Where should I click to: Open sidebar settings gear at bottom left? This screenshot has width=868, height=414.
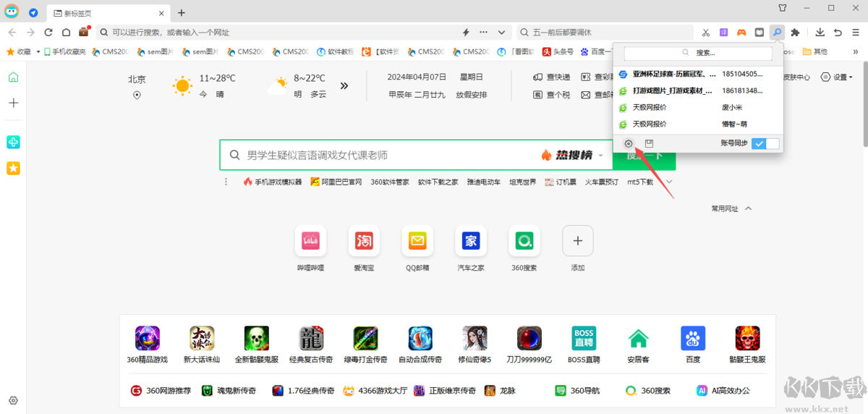tap(13, 400)
